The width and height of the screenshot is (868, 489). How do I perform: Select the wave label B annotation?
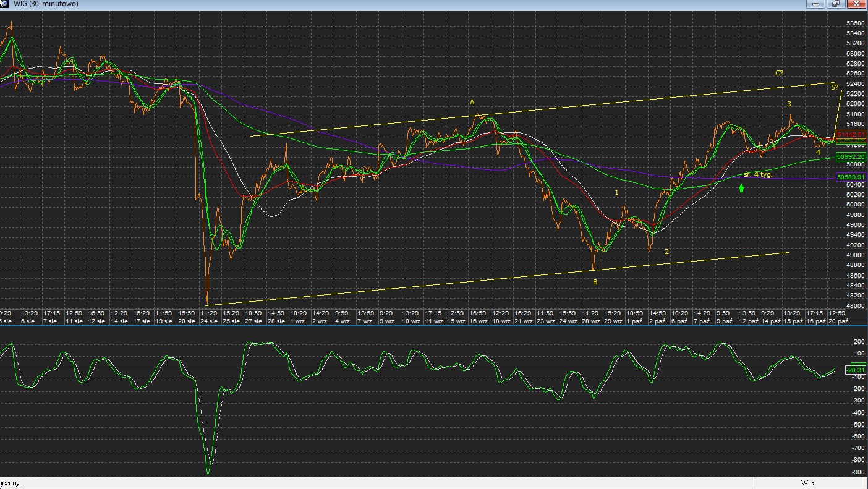point(595,282)
